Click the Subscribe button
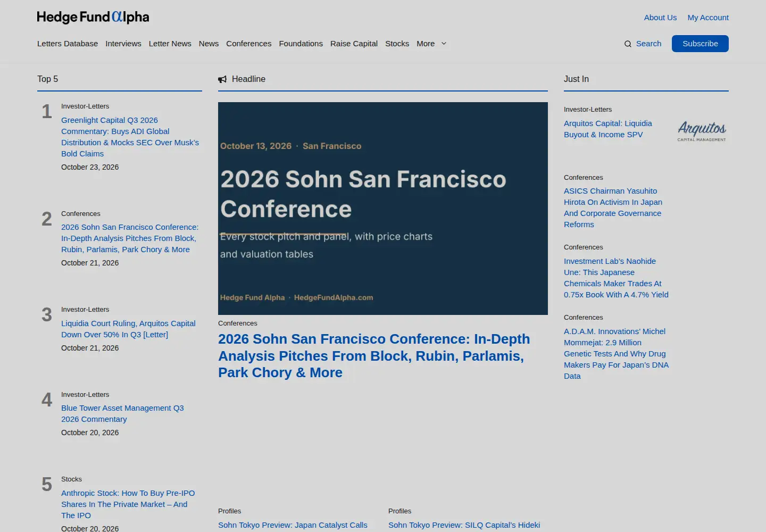 point(700,44)
